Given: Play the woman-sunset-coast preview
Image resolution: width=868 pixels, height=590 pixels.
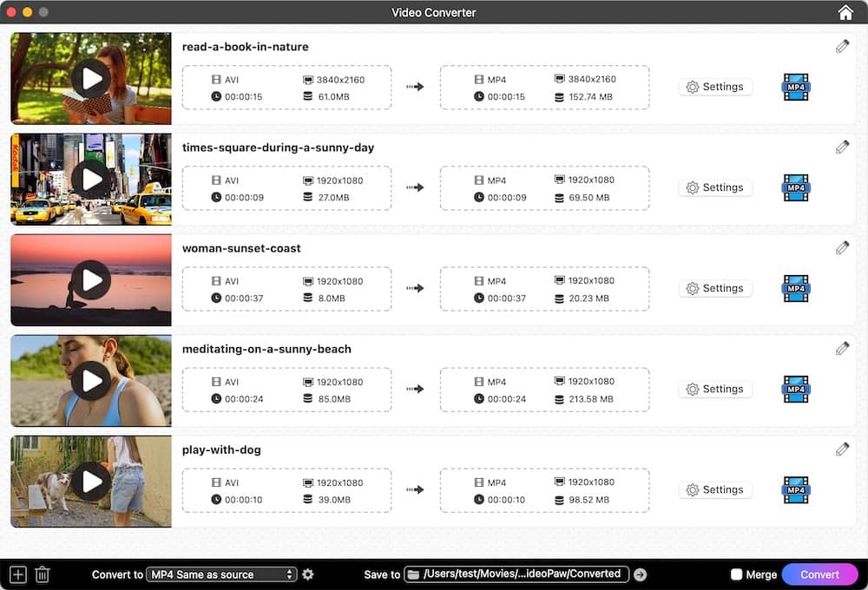Looking at the screenshot, I should tap(90, 279).
